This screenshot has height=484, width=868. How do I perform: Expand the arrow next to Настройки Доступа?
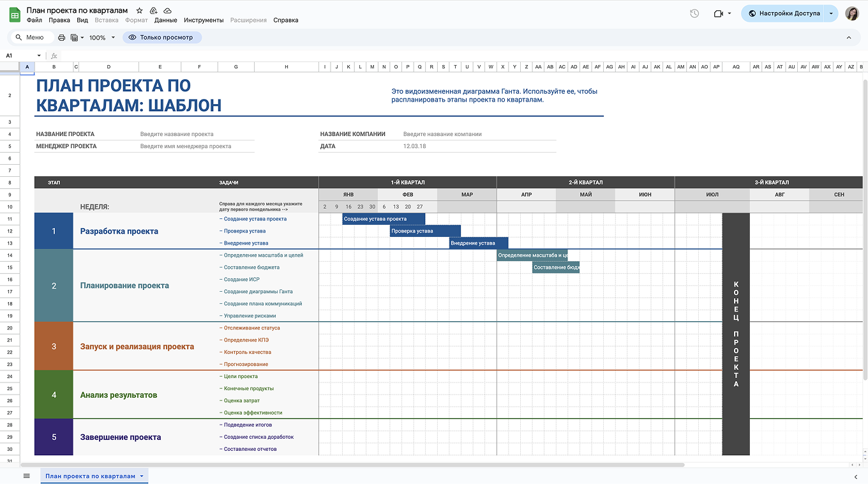pos(830,13)
